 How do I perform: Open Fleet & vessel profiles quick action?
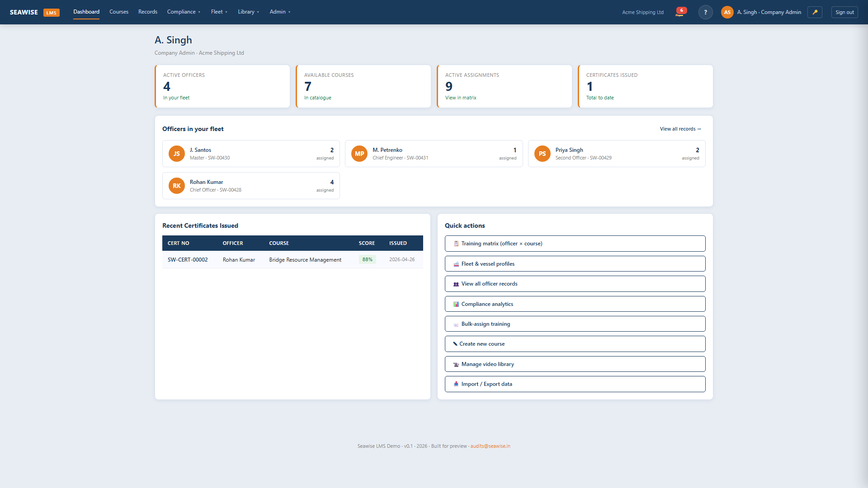pyautogui.click(x=575, y=264)
